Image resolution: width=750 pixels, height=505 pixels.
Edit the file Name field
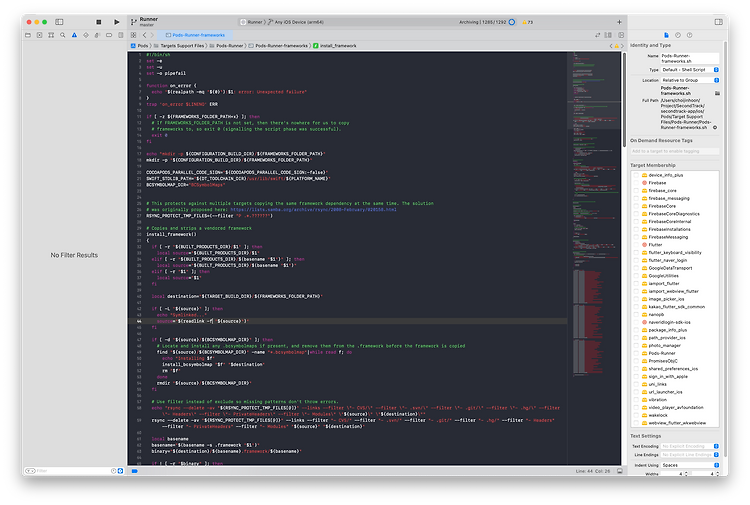(689, 58)
